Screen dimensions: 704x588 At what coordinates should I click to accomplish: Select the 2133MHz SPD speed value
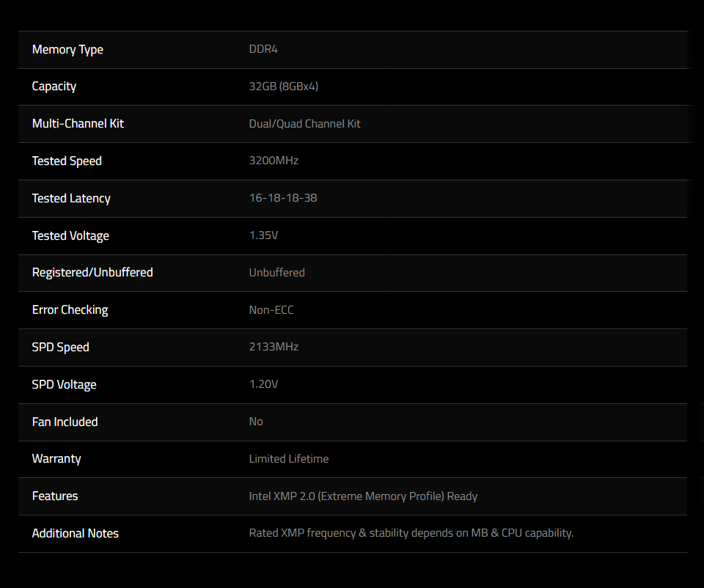(274, 347)
